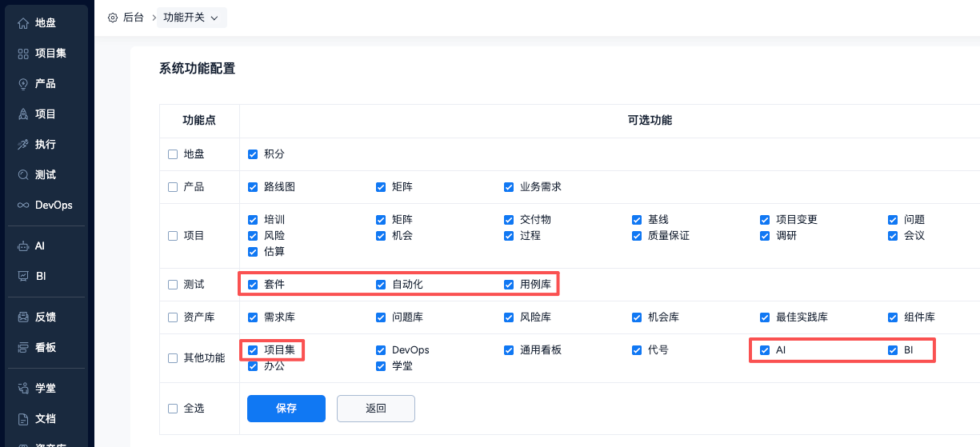The height and width of the screenshot is (447, 980).
Task: Open 项目集 grid icon in sidebar
Action: point(23,54)
